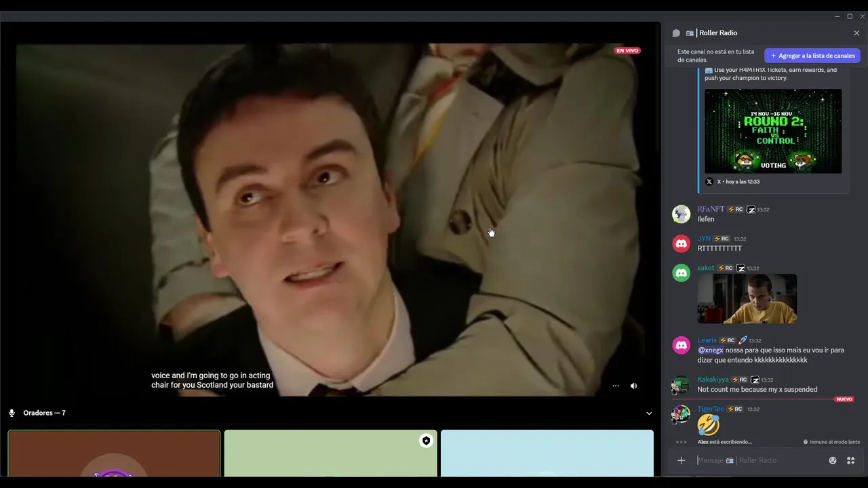Click 'hoy a las 12:33' embed timestamp
868x488 pixels.
743,182
